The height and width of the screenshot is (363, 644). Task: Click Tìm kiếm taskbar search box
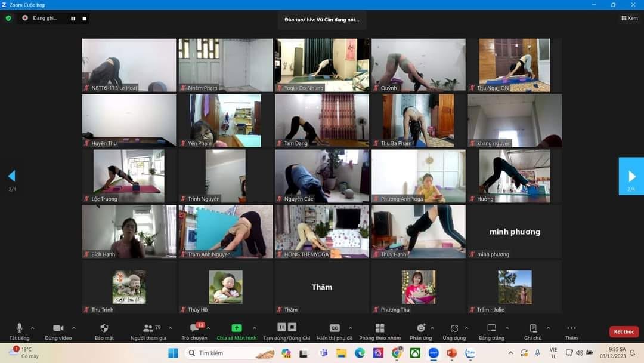[x=230, y=353]
